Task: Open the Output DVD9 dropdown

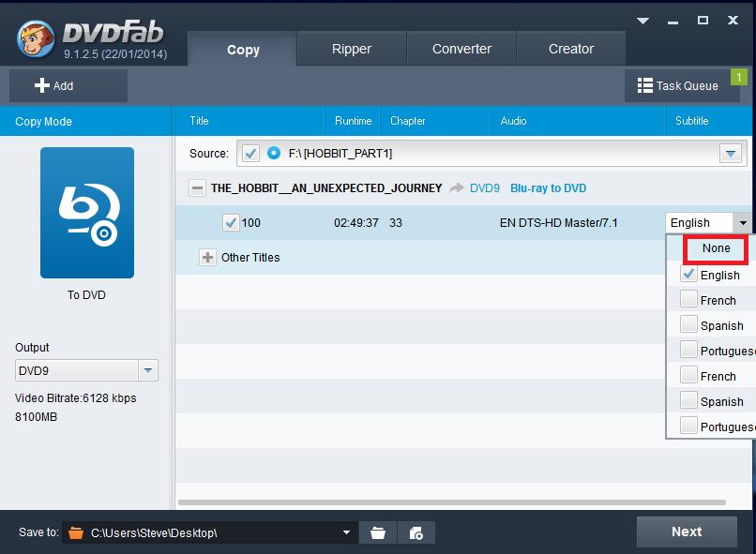Action: tap(148, 370)
